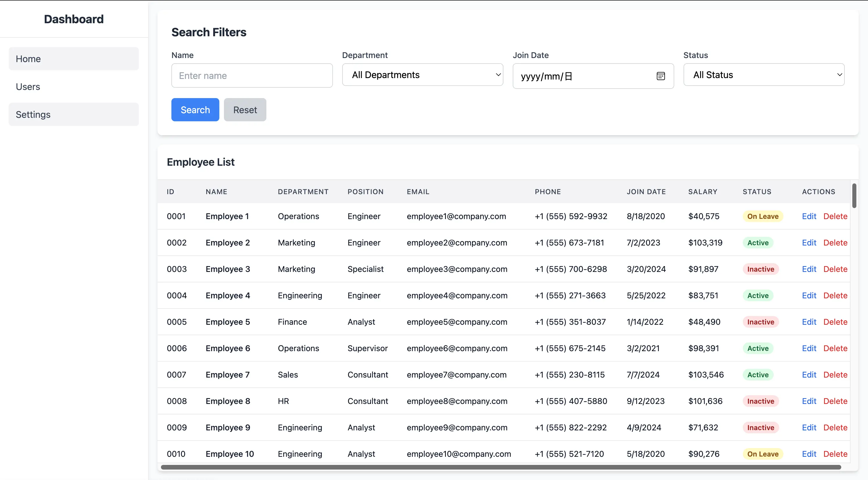The image size is (868, 480).
Task: Click the Active badge for Employee 2
Action: (758, 243)
